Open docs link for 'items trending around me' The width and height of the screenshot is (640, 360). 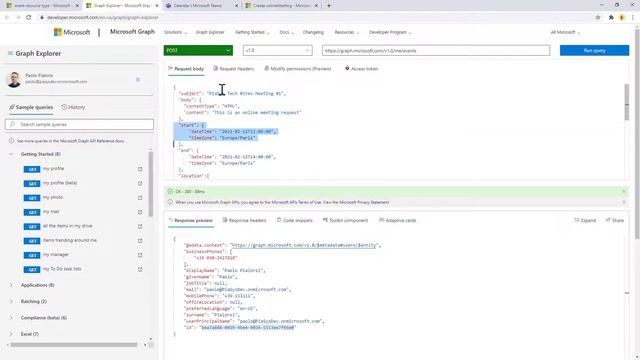[x=140, y=241]
